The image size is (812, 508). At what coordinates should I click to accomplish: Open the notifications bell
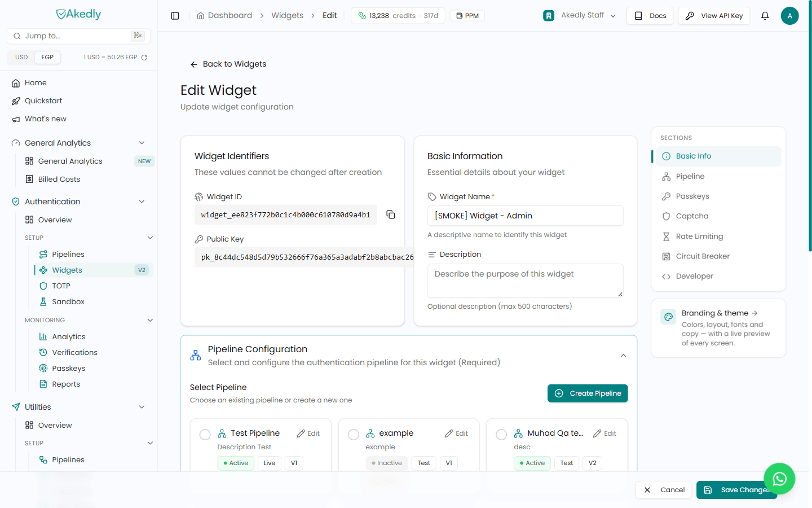pos(765,16)
